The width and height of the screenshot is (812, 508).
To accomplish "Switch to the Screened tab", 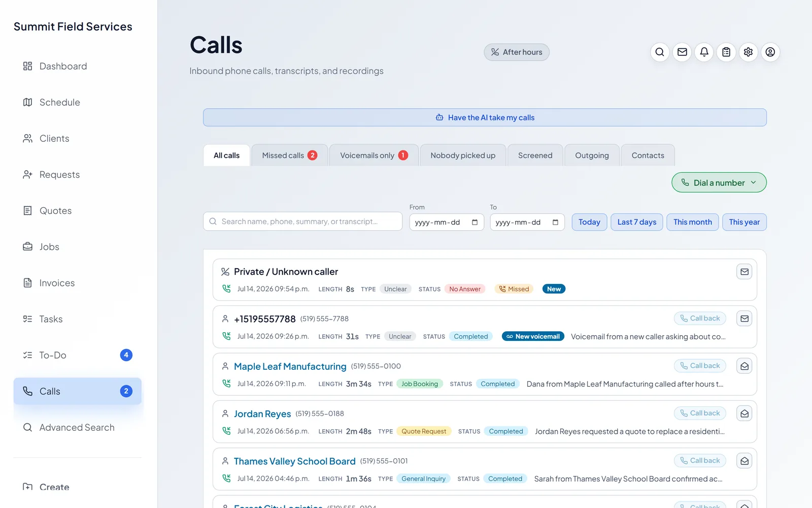I will point(535,155).
